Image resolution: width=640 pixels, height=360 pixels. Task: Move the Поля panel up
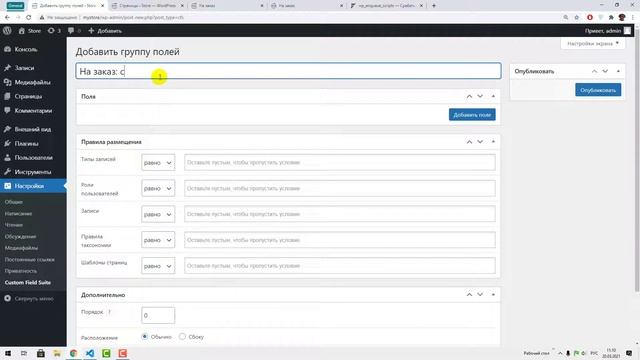[469, 96]
